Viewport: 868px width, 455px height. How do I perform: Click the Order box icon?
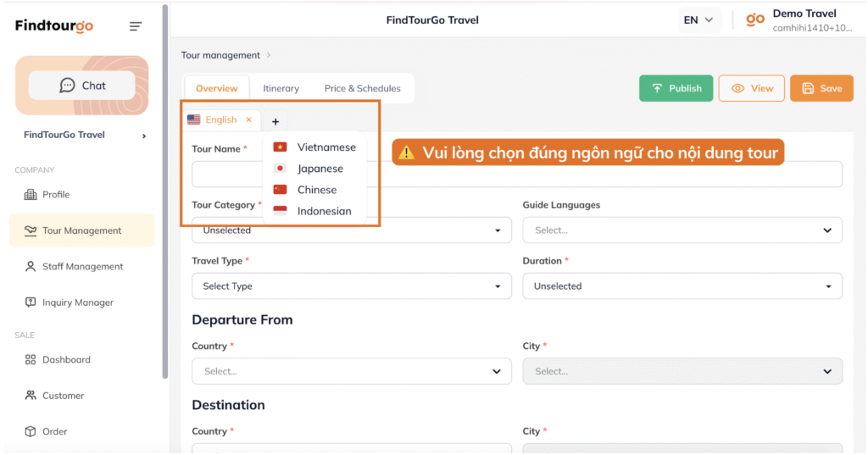coord(31,431)
